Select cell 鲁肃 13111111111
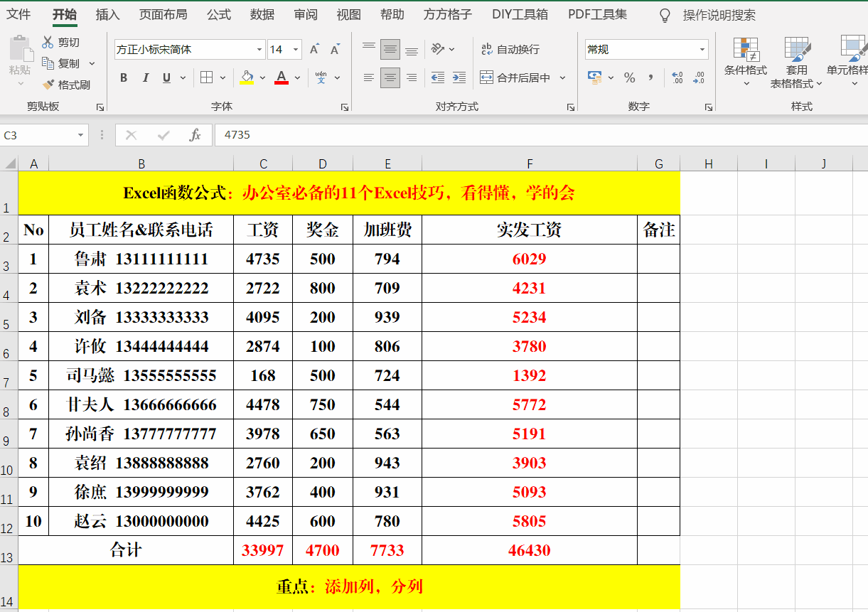The width and height of the screenshot is (868, 612). 141,259
